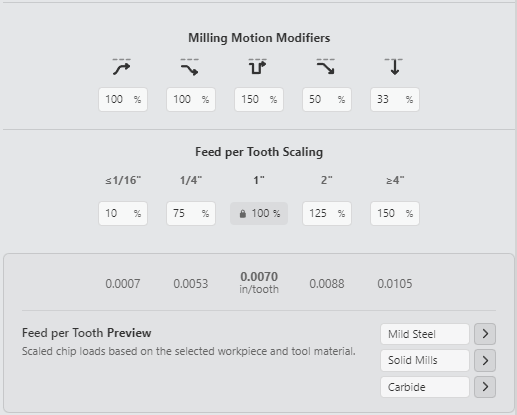Open the Carbide tool material selector
Screen dimensions: 517x415
pos(425,387)
